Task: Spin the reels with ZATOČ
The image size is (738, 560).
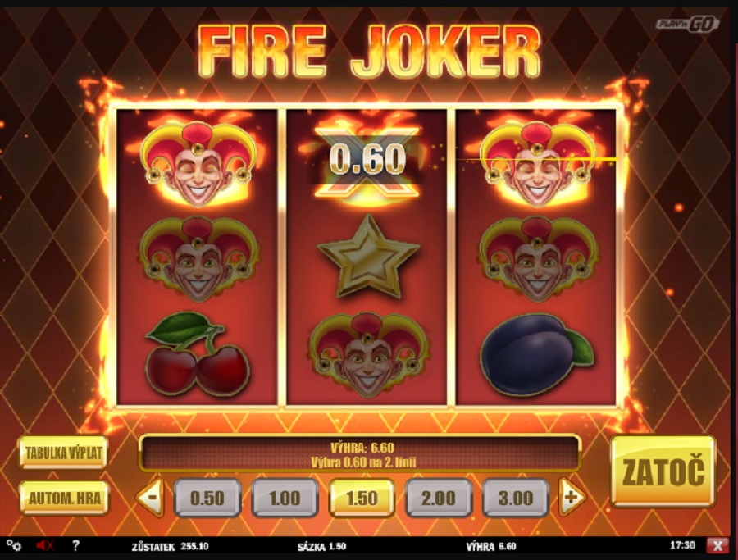Action: point(663,471)
